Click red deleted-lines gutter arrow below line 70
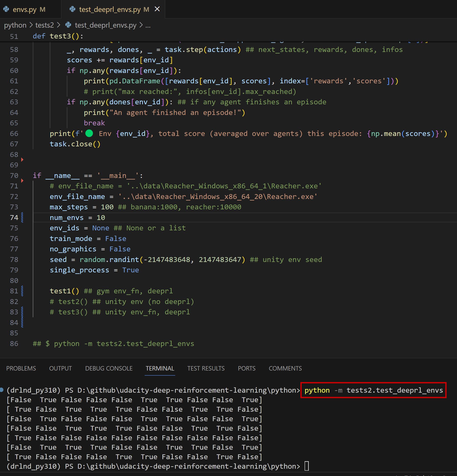This screenshot has height=476, width=457. coord(22,180)
